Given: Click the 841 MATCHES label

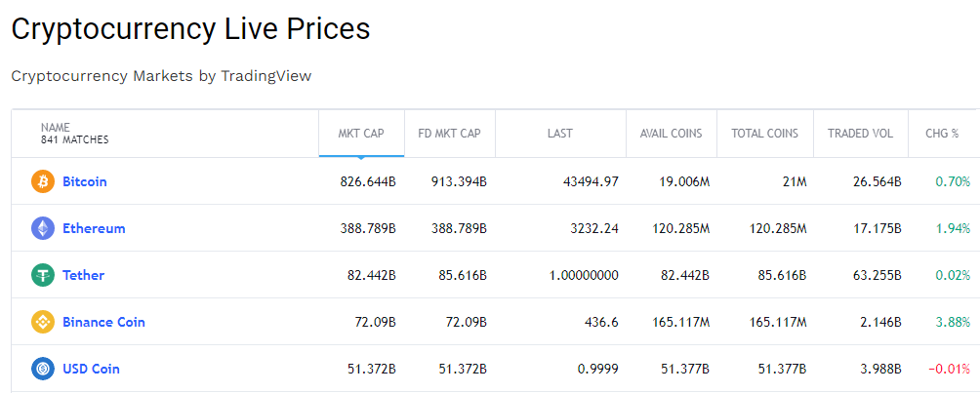Looking at the screenshot, I should (x=75, y=140).
